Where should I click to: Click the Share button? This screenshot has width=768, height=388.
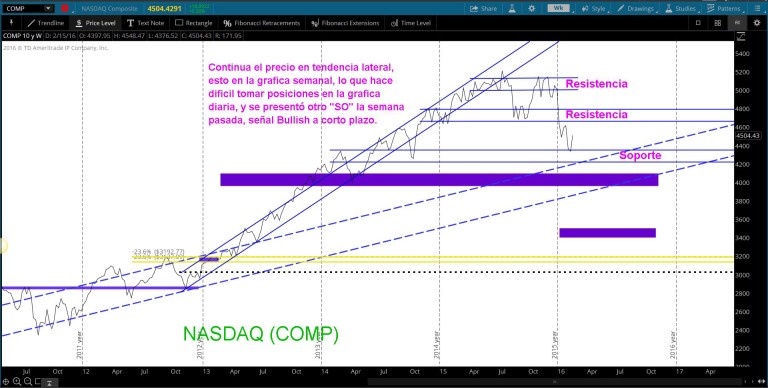483,8
